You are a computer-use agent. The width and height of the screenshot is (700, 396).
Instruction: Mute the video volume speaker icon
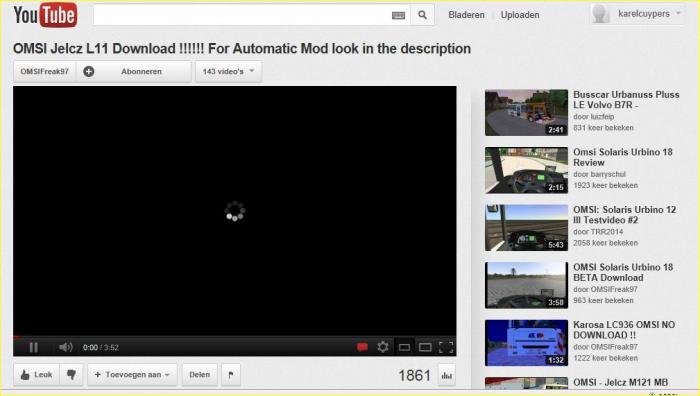tap(66, 347)
